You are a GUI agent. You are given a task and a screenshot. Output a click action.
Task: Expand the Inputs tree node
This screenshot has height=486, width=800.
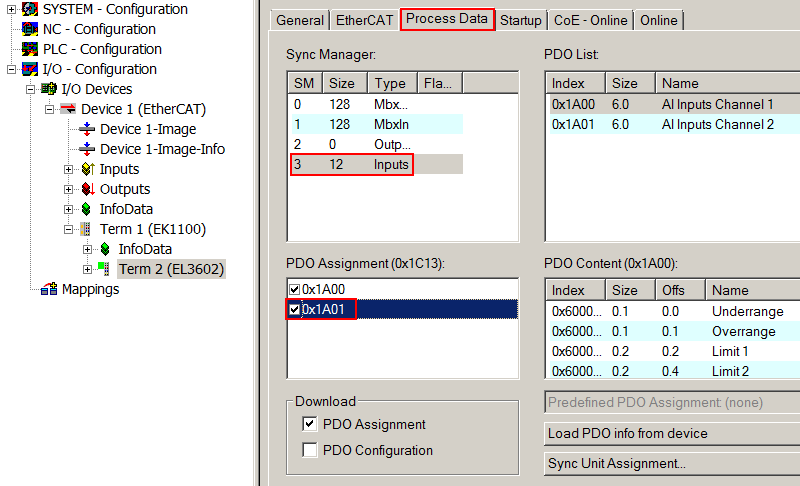click(x=68, y=169)
